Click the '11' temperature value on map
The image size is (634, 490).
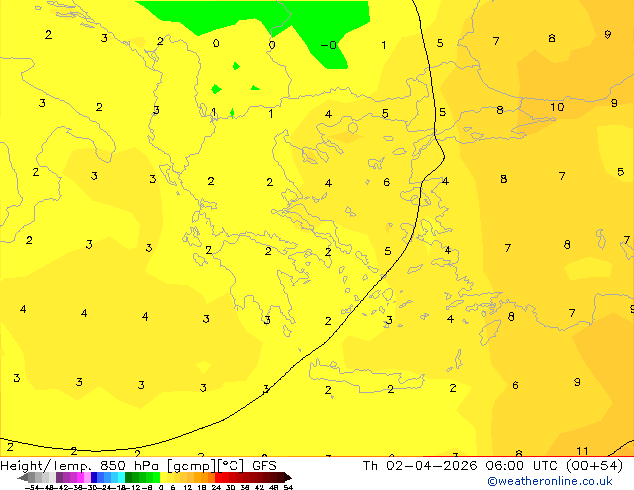[582, 451]
